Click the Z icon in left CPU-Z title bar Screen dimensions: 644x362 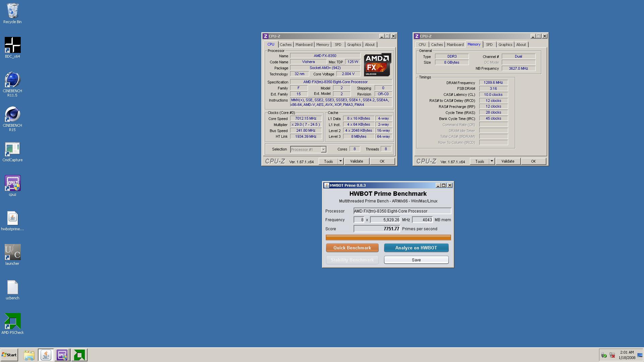tap(265, 36)
